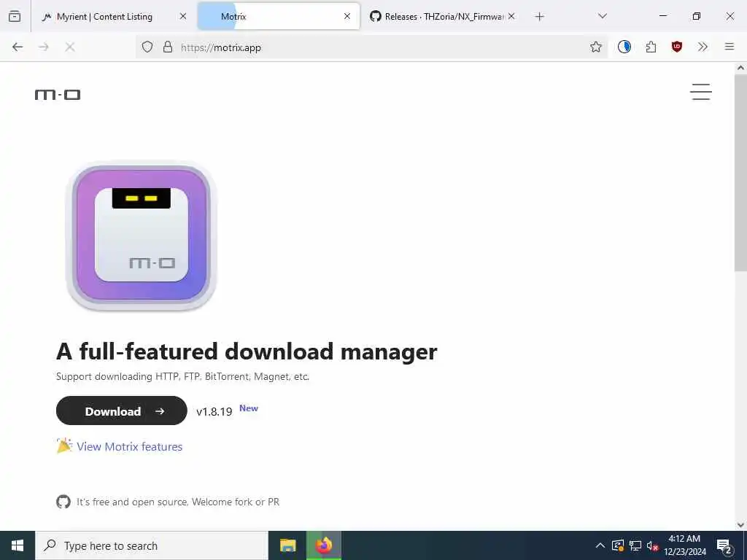
Task: Bookmark this page with star icon
Action: coord(595,47)
